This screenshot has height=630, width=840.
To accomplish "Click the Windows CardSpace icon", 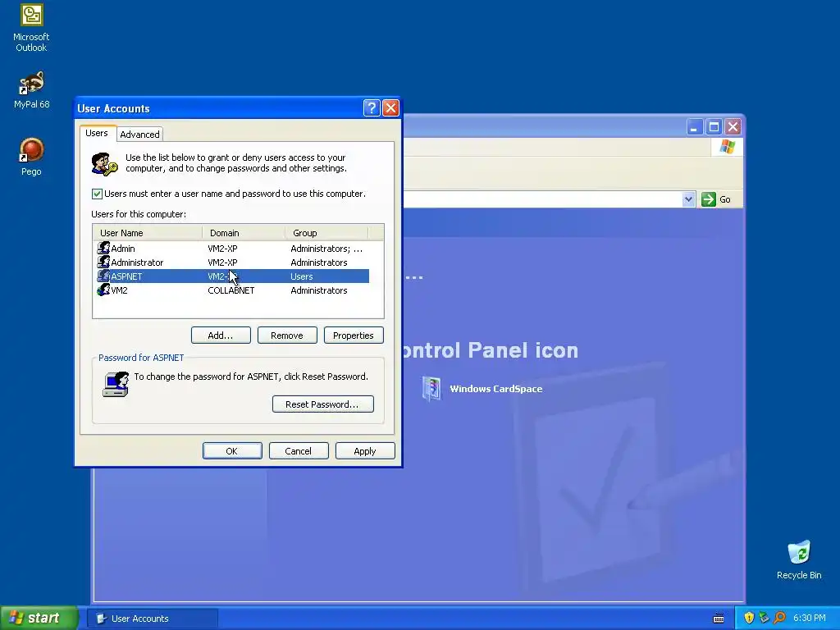I will coord(431,388).
